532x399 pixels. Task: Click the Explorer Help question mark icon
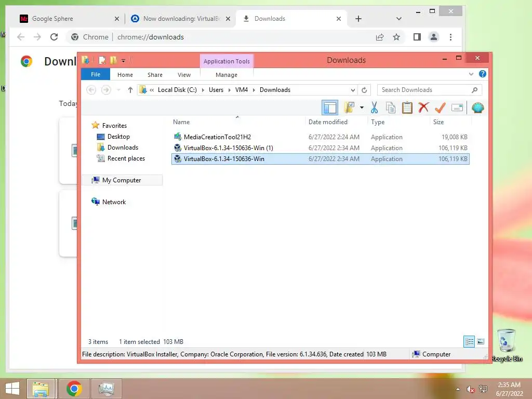482,74
